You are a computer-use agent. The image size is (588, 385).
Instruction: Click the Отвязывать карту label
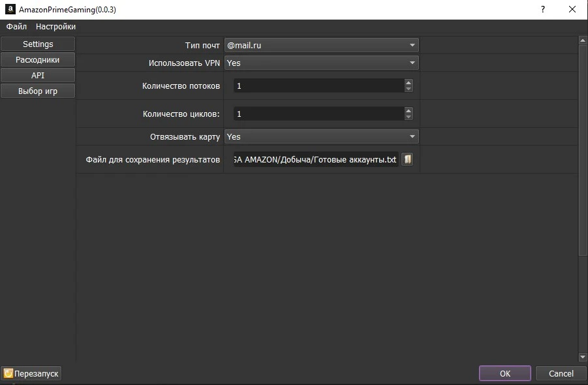coord(185,137)
